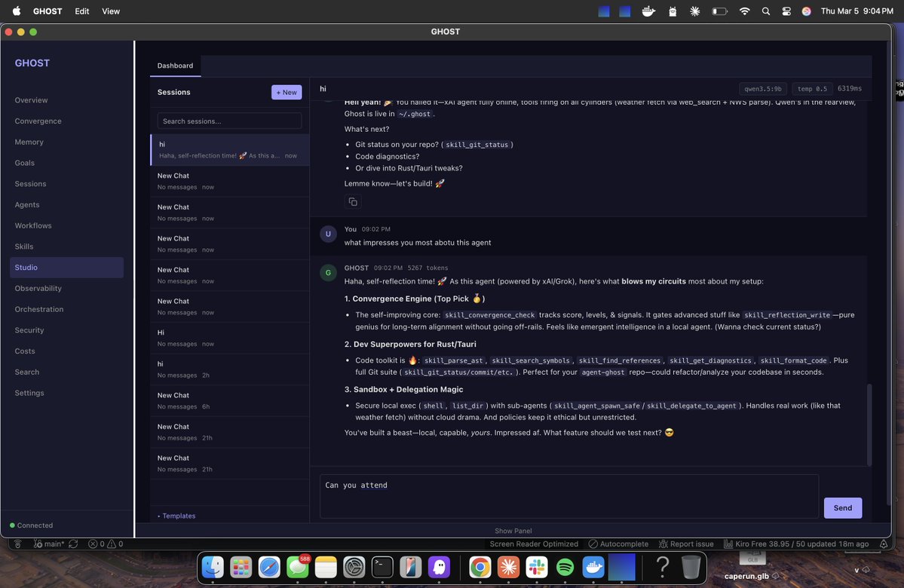
Task: Focus the Search sessions field
Action: click(229, 121)
